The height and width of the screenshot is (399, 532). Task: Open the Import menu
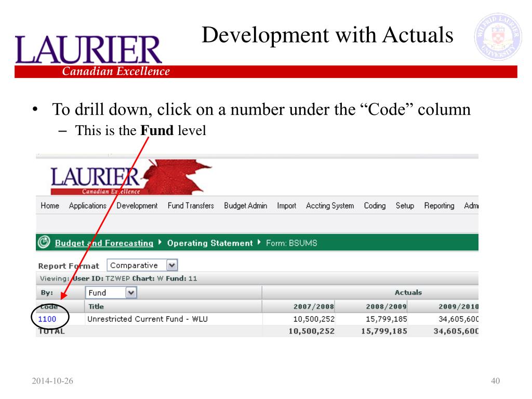[x=286, y=206]
